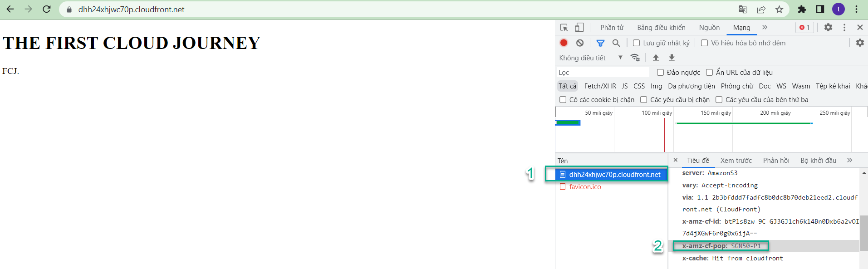868x269 pixels.
Task: Filter requests by JS
Action: (624, 86)
